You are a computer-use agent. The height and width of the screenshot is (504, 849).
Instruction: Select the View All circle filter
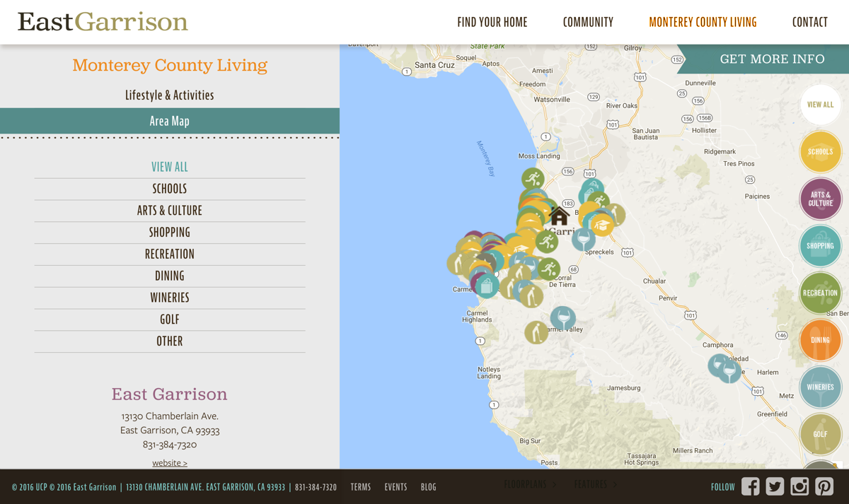click(821, 105)
